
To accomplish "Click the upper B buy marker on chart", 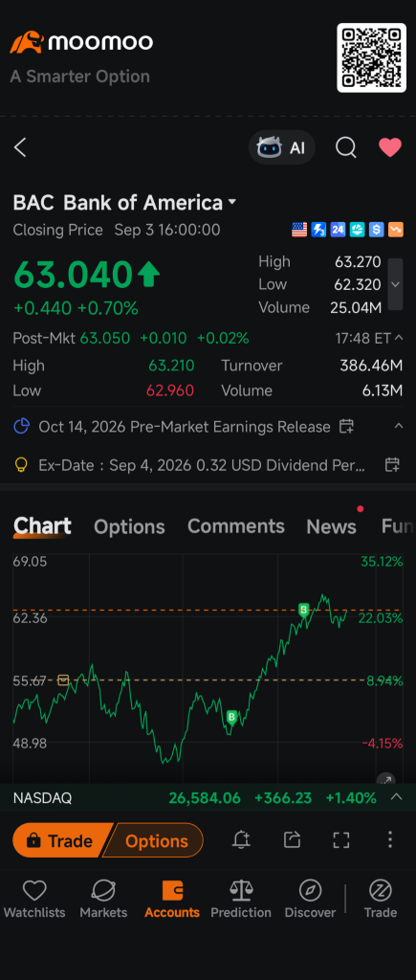I will coord(303,610).
